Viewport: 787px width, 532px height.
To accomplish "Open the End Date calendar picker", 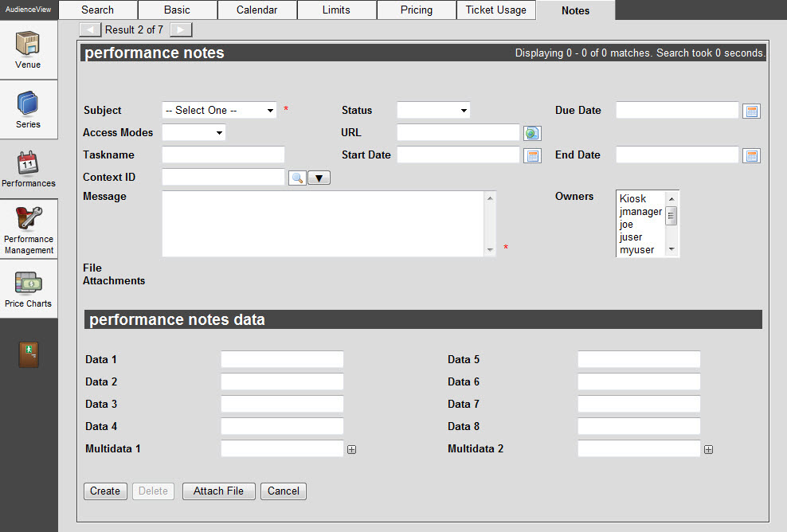I will click(751, 155).
